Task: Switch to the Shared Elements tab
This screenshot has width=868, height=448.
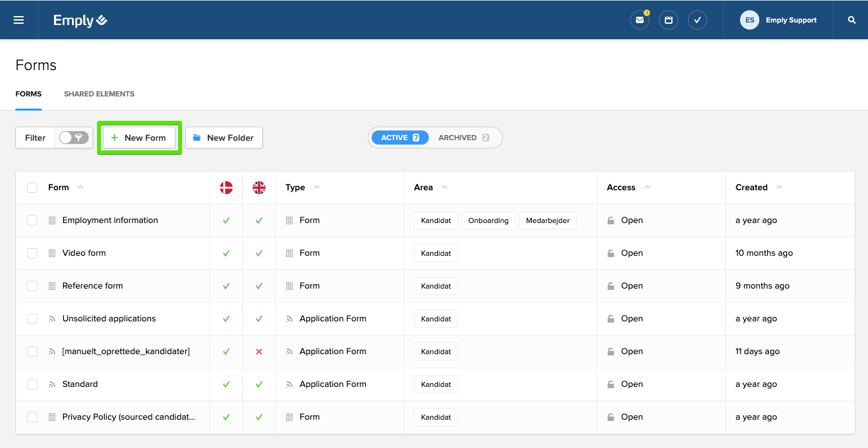Action: [99, 94]
